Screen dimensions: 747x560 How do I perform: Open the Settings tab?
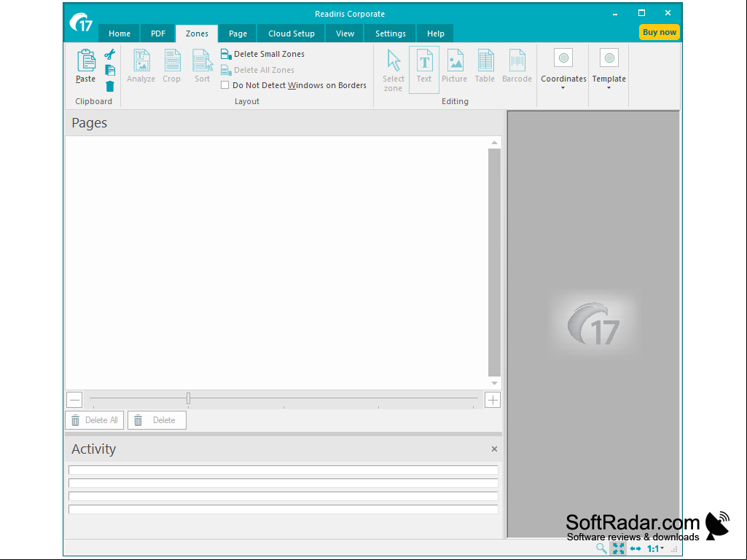(391, 33)
